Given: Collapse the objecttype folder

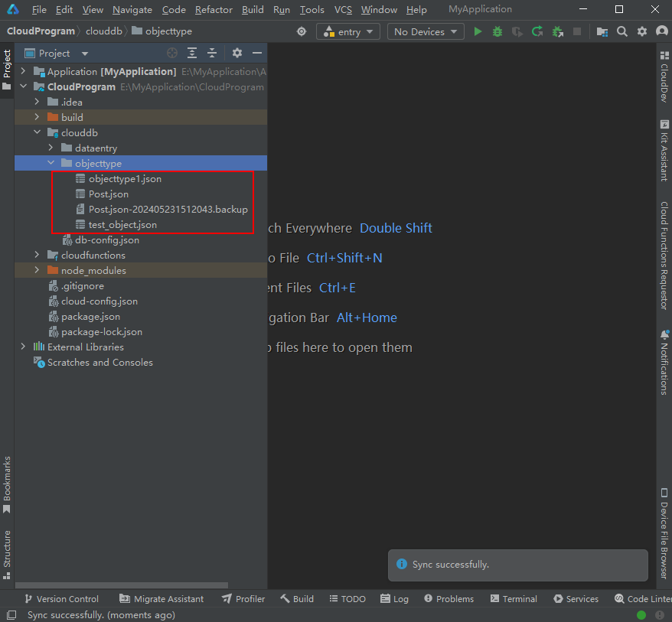Looking at the screenshot, I should coord(51,163).
